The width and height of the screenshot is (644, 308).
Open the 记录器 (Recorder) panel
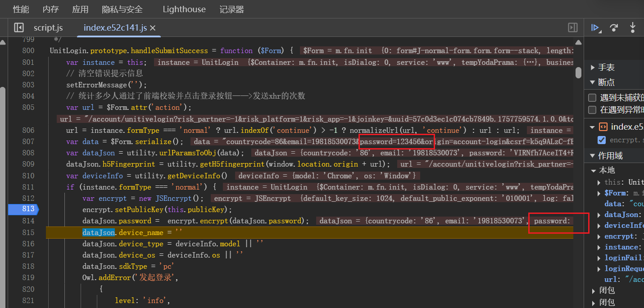[x=231, y=9]
